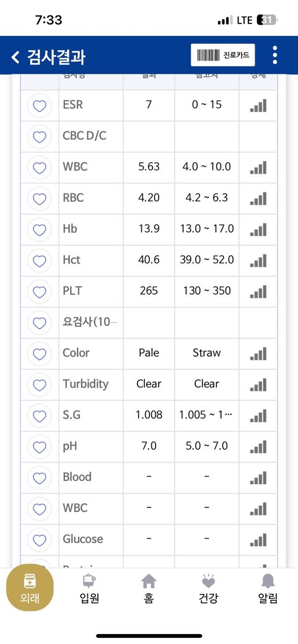Go to the 홈 tab
This screenshot has width=298, height=644.
149,590
